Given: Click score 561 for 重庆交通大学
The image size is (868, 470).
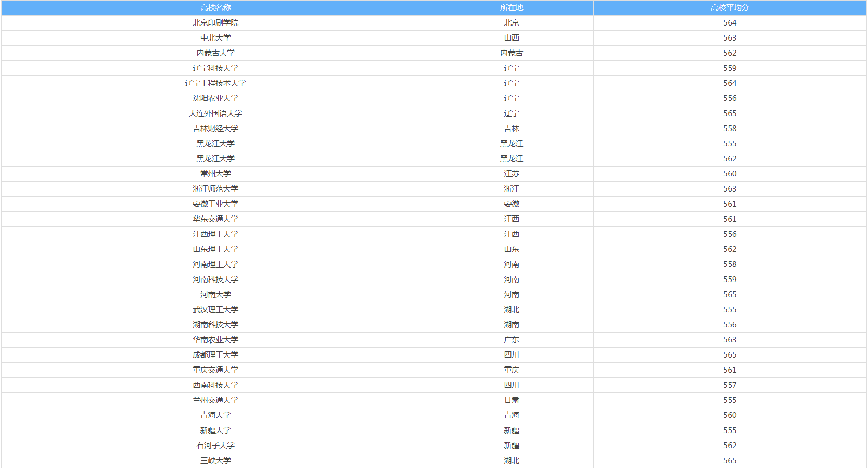Looking at the screenshot, I should click(x=730, y=370).
